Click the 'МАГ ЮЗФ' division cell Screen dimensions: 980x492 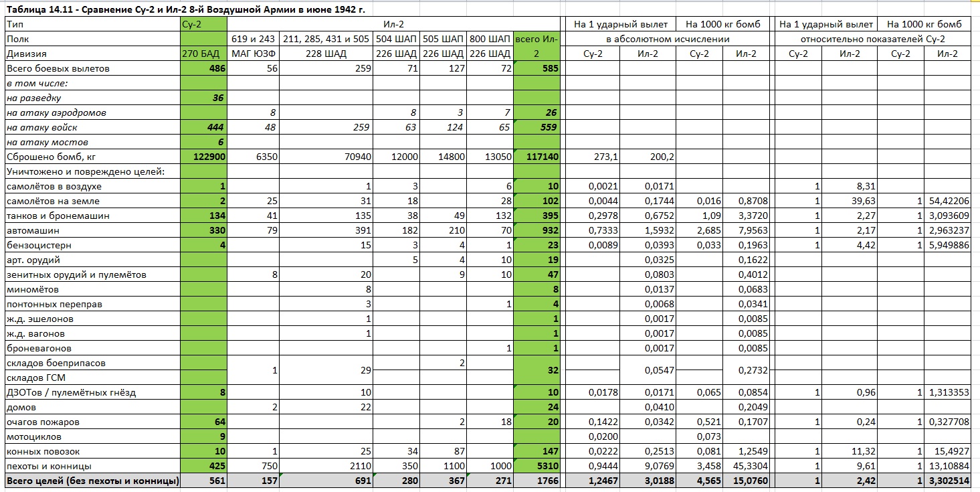click(x=254, y=54)
